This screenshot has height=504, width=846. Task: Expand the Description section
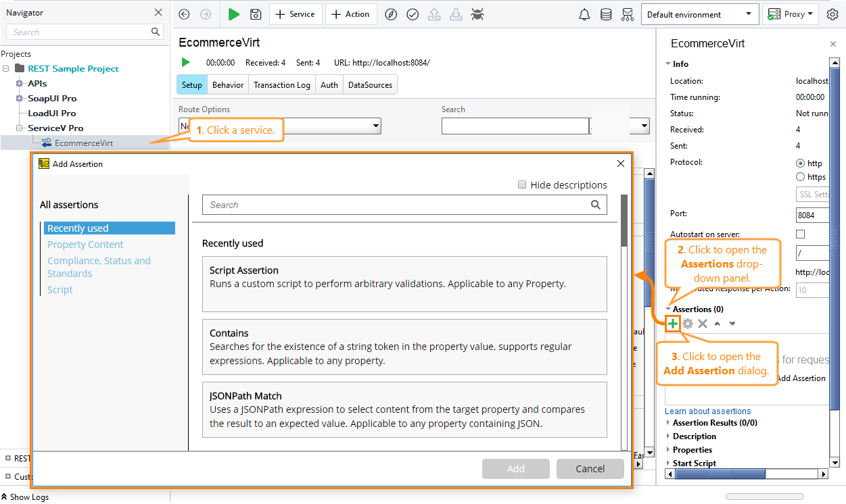[667, 436]
